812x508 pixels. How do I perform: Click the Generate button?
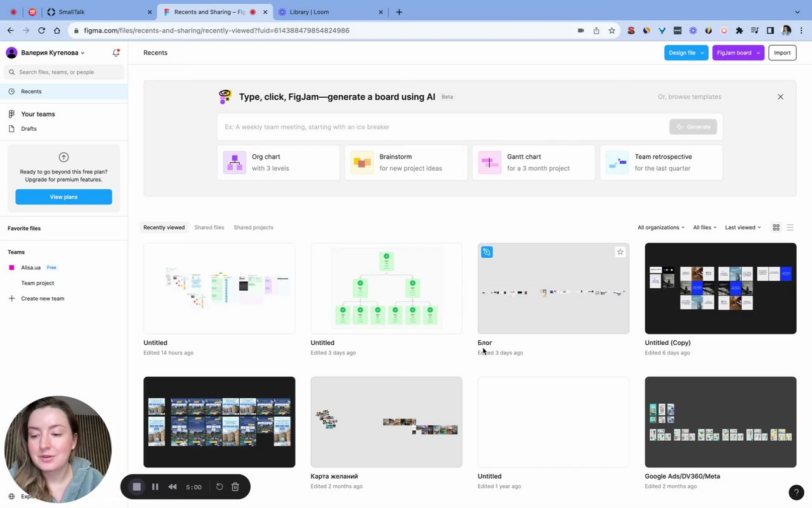pos(693,127)
